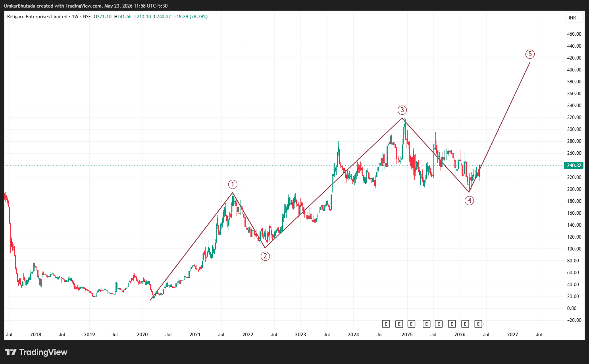
Task: Click the 2026 time axis label
Action: click(460, 335)
